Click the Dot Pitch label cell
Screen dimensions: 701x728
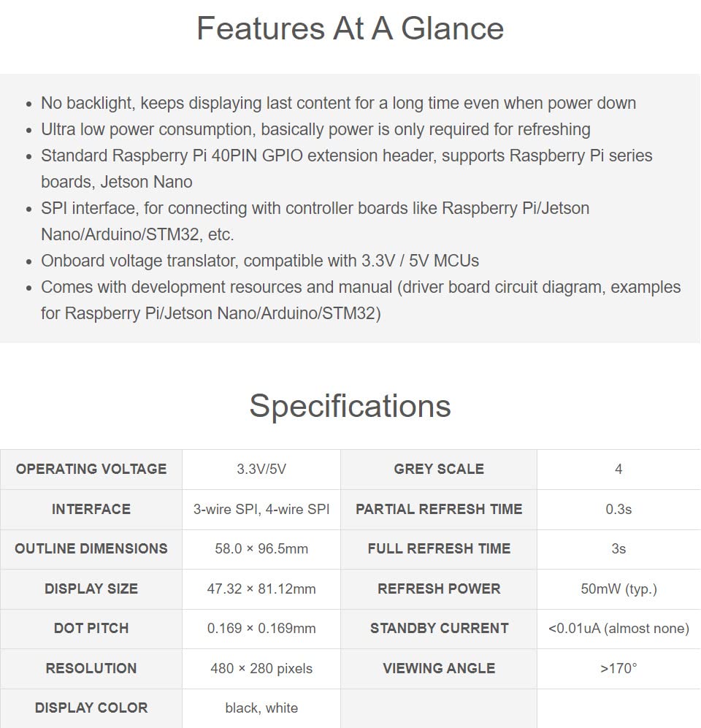(x=91, y=628)
